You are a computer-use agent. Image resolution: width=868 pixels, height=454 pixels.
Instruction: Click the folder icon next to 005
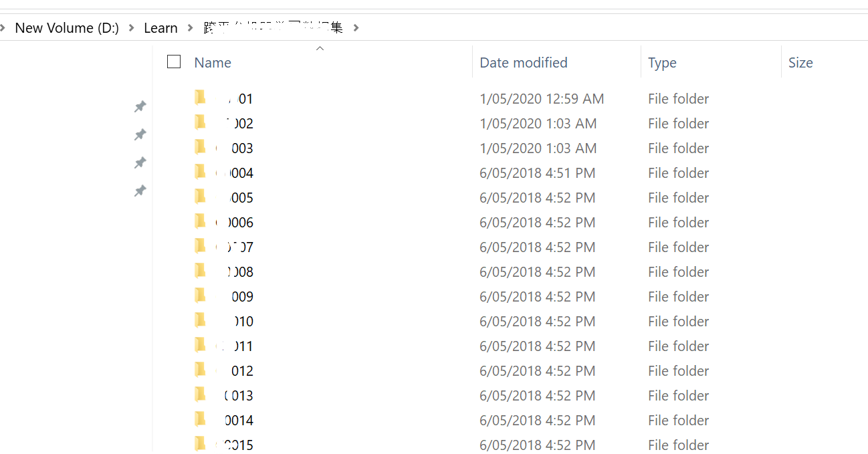[201, 197]
